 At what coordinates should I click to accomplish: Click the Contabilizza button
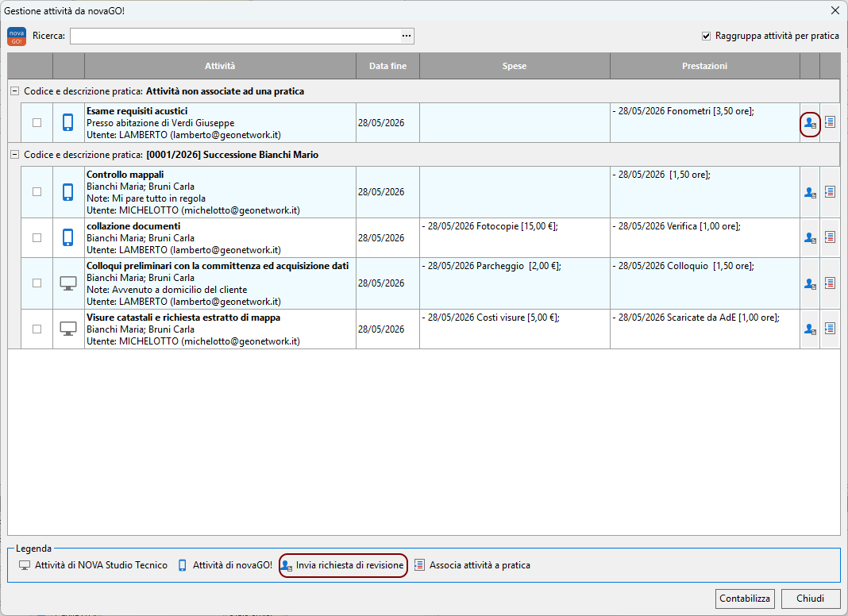tap(745, 599)
